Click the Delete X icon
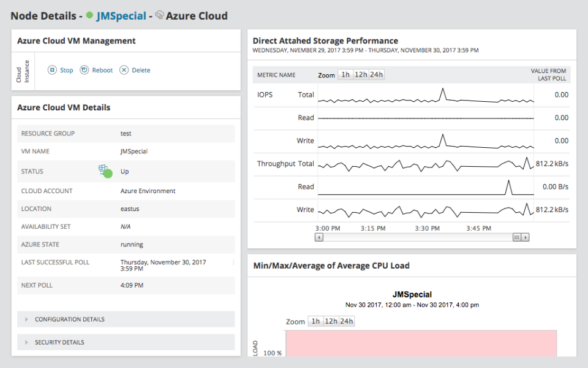 (123, 70)
